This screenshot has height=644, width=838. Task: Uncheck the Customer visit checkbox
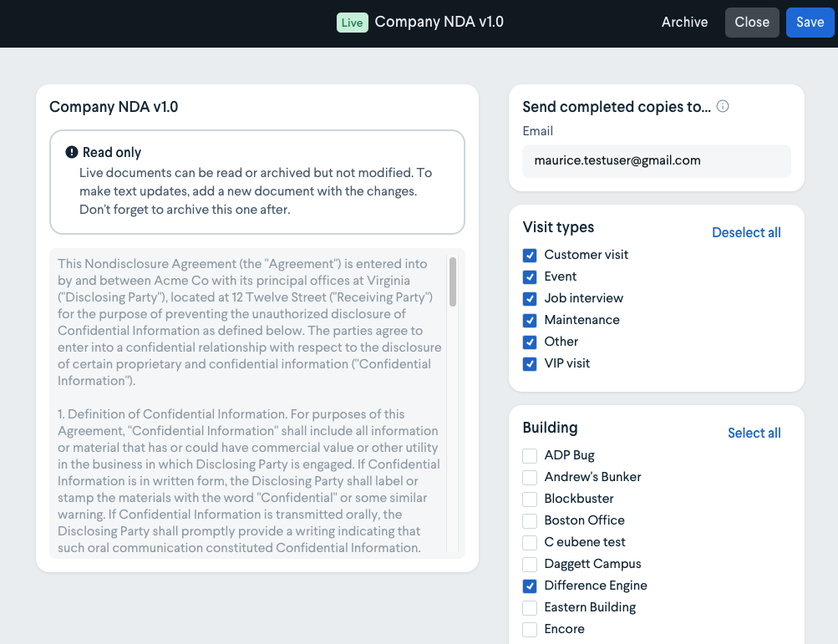click(530, 256)
